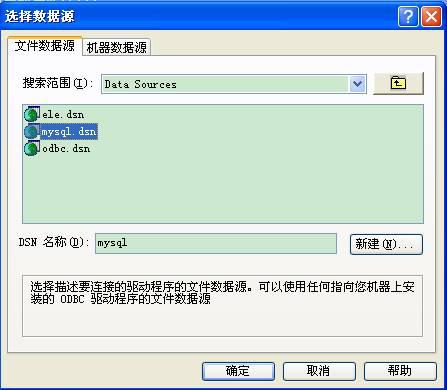This screenshot has width=447, height=390.
Task: Select the ele.dsn file name
Action: coord(63,115)
